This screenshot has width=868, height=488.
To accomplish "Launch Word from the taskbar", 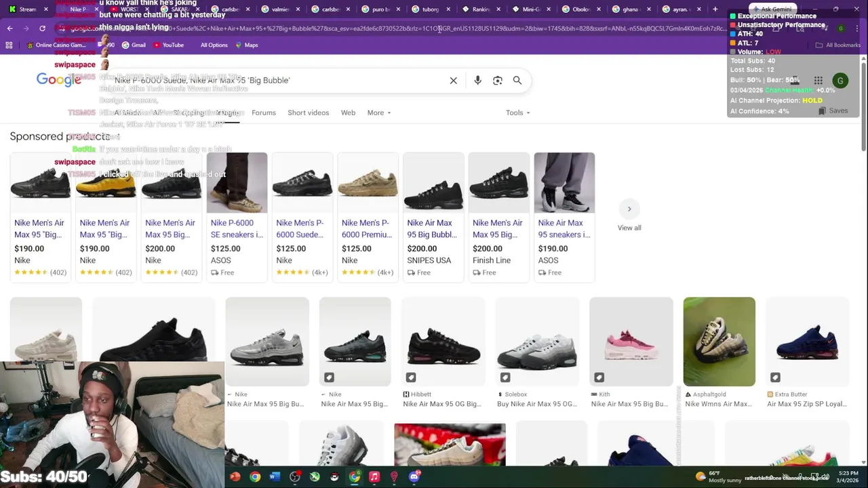I will [x=275, y=476].
